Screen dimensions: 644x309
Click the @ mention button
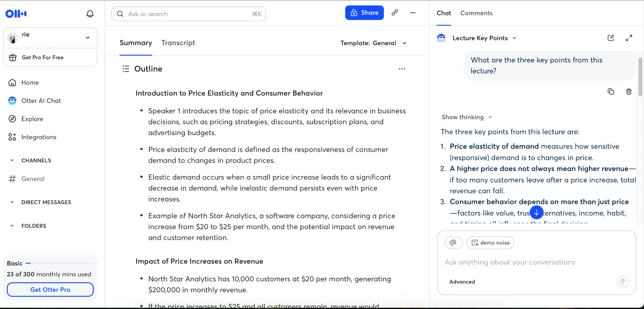[x=453, y=243]
